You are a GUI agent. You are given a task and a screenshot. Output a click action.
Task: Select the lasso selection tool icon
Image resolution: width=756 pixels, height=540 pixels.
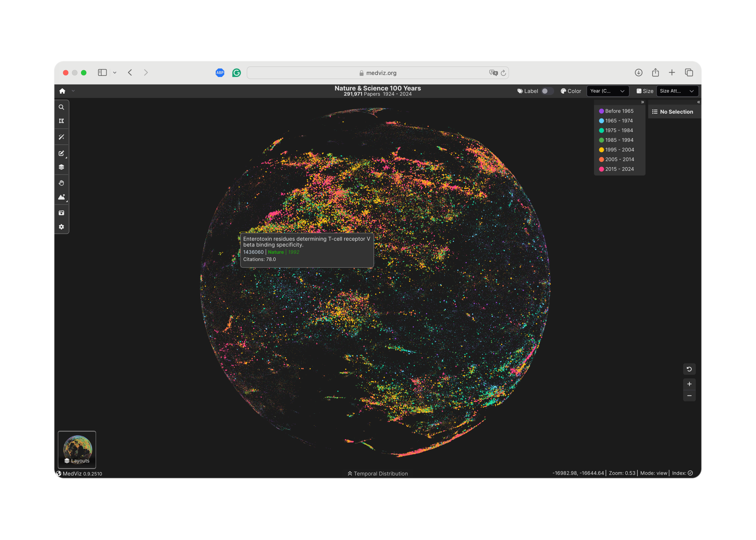[62, 121]
